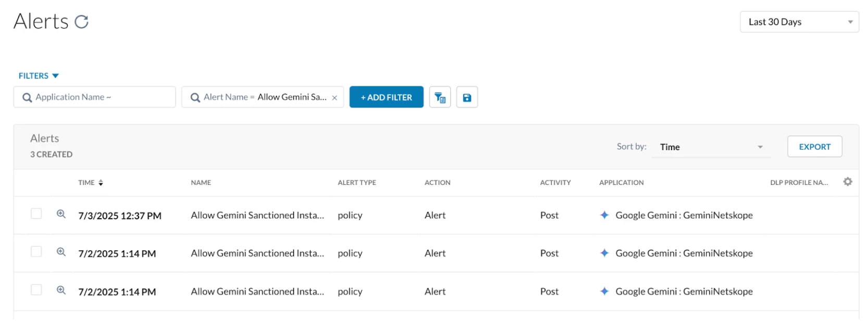The image size is (868, 327).
Task: Click the ACTIVITY column header
Action: 555,183
